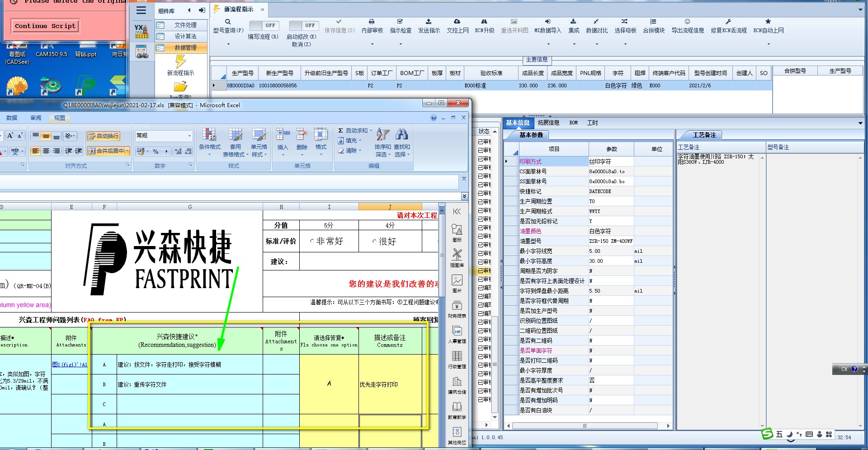
Task: Toggle Excel 自动换行 wrap text
Action: [103, 136]
